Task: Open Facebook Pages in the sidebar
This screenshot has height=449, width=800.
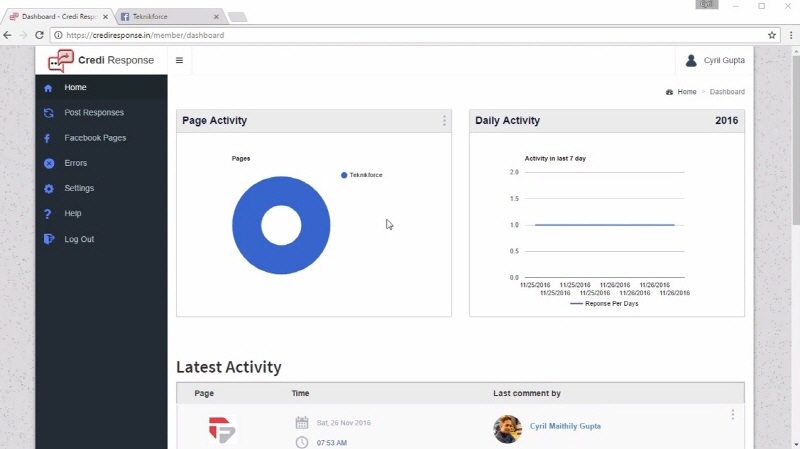Action: tap(101, 138)
